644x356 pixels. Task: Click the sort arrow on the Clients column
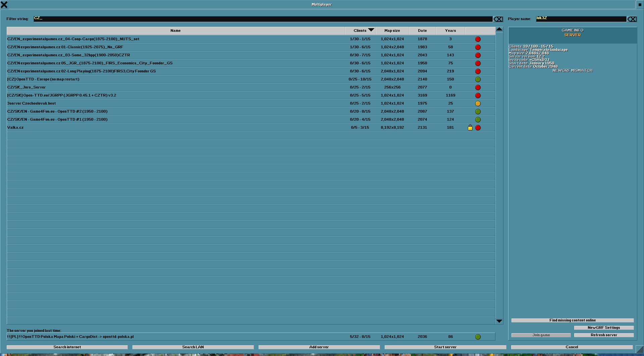click(x=371, y=30)
